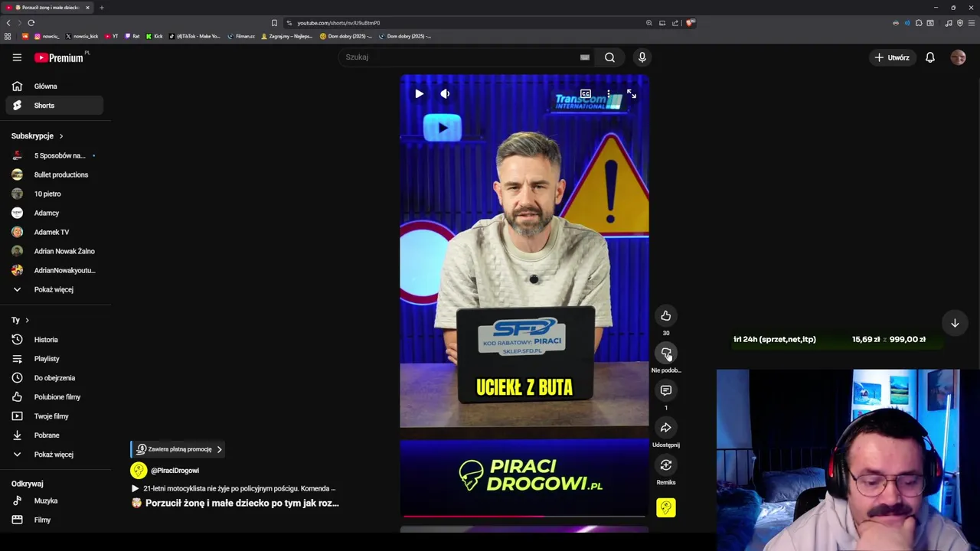Open nowciu_kick X bookmark

click(82, 36)
